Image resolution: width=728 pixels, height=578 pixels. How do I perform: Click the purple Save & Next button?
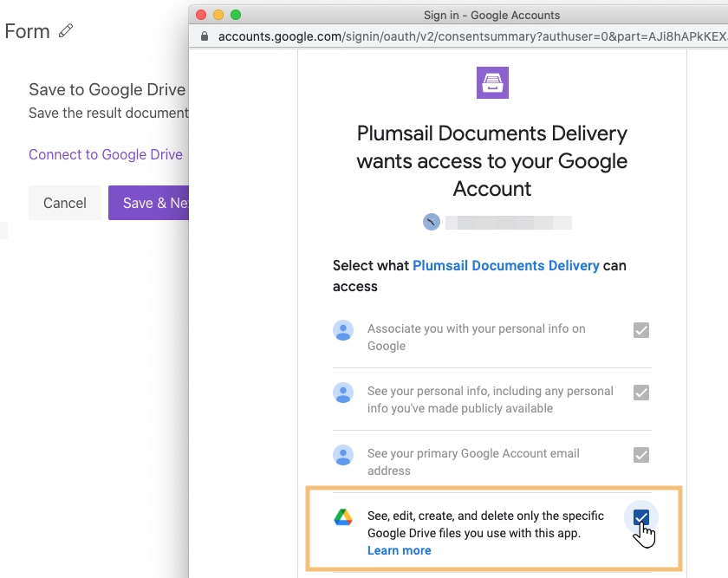[x=148, y=203]
